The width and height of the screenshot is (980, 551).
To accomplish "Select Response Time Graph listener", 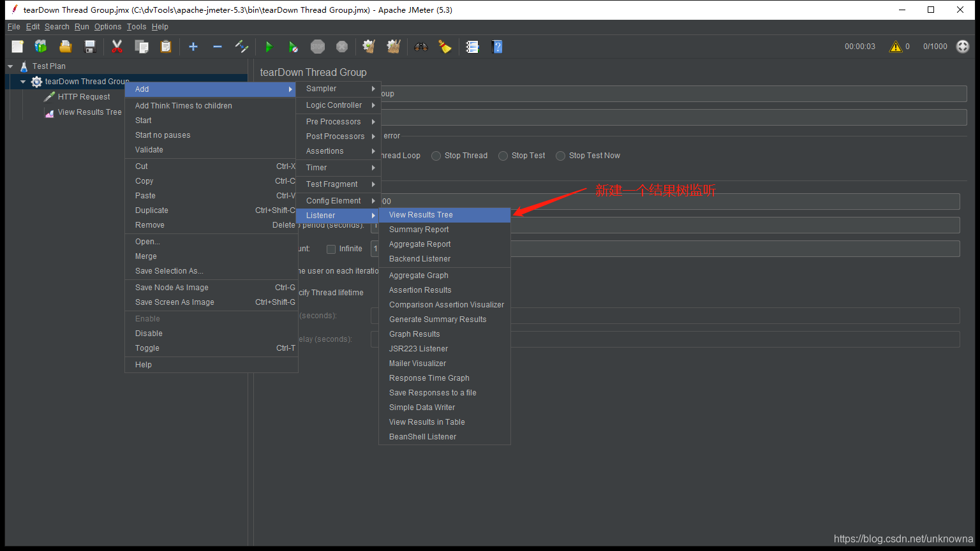I will (445, 378).
